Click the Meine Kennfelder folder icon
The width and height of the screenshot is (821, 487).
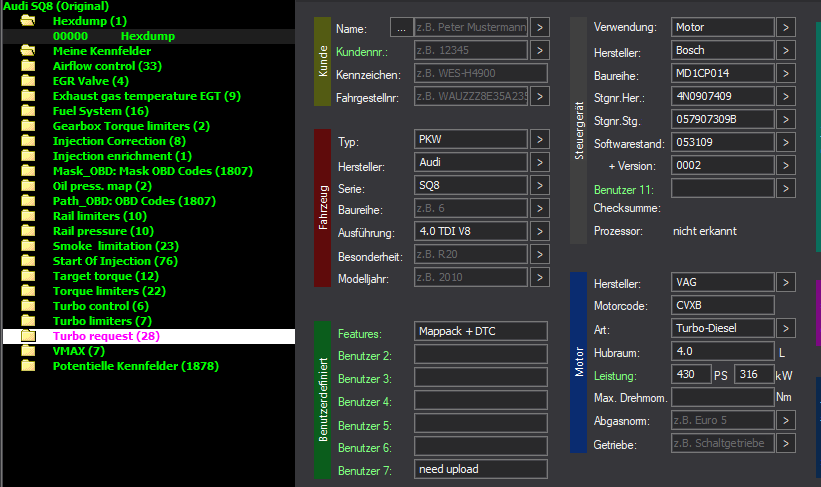click(28, 51)
